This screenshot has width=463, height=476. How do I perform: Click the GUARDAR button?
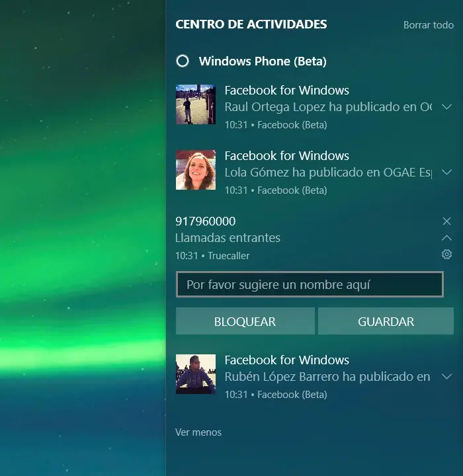(x=386, y=321)
